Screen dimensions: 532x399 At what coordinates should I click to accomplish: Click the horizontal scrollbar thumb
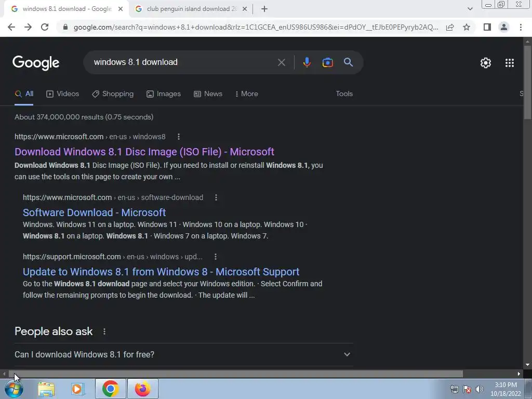pos(235,374)
